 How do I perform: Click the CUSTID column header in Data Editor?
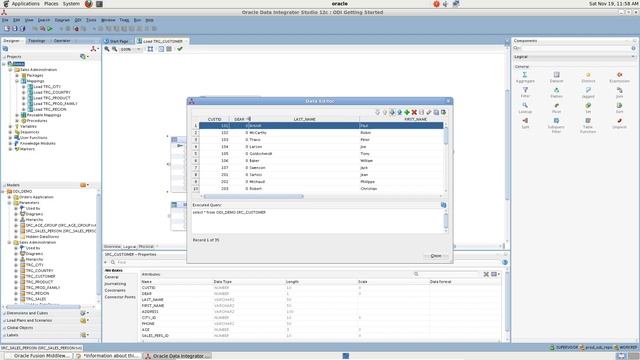pos(215,119)
